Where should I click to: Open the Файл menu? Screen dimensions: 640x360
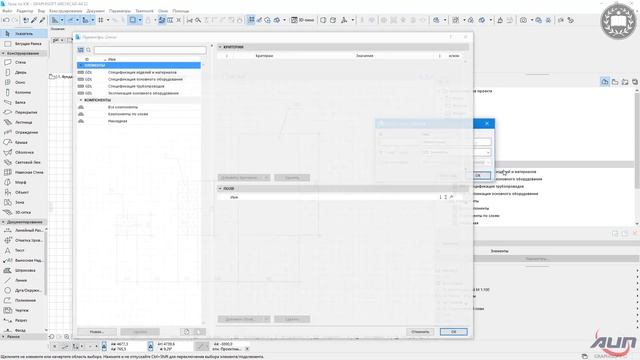[7, 11]
